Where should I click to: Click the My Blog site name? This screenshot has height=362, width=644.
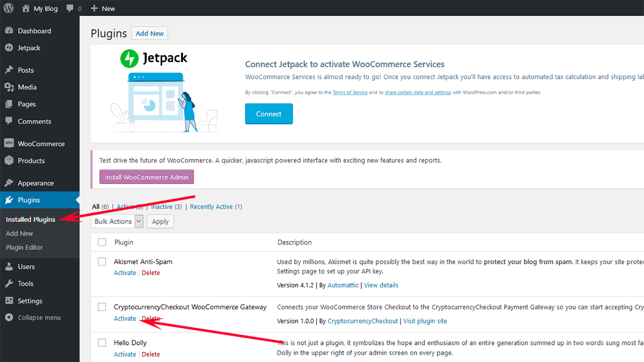46,9
